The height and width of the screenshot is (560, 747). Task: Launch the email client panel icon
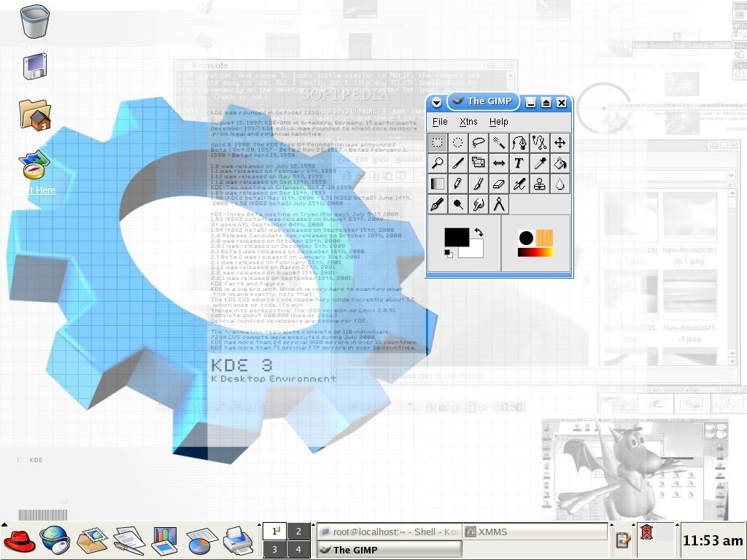[x=92, y=541]
